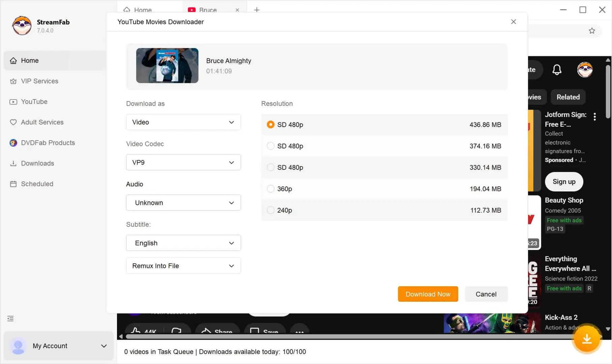Click the Sign up button in ad
612x364 pixels.
[x=564, y=182]
